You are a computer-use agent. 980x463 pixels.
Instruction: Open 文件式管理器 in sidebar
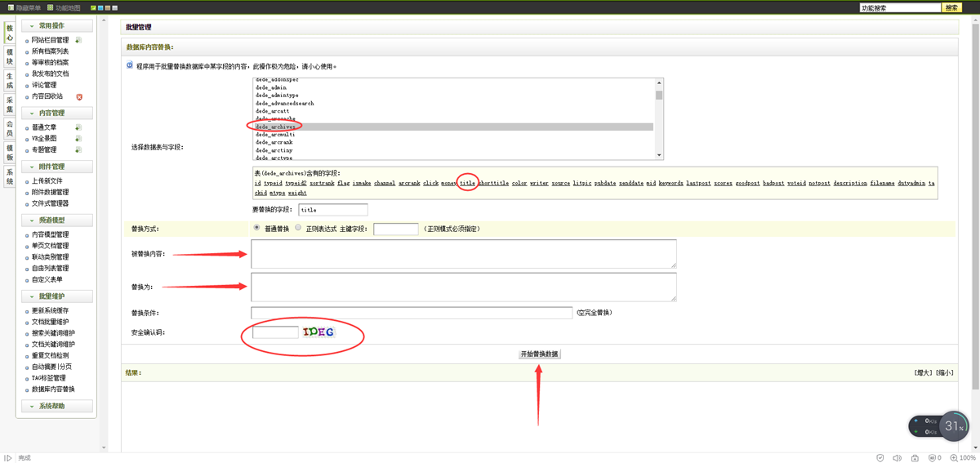(51, 203)
